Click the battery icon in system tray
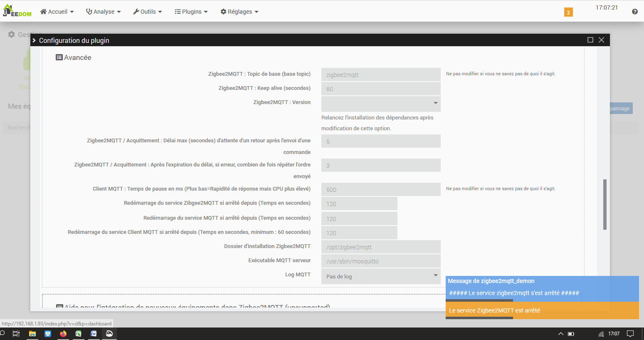This screenshot has height=340, width=644. pyautogui.click(x=571, y=334)
